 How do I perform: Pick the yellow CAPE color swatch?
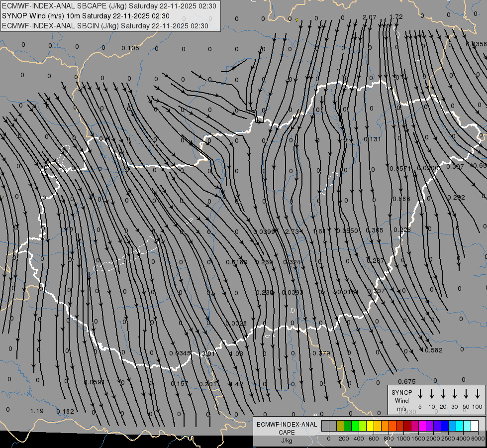tap(370, 426)
